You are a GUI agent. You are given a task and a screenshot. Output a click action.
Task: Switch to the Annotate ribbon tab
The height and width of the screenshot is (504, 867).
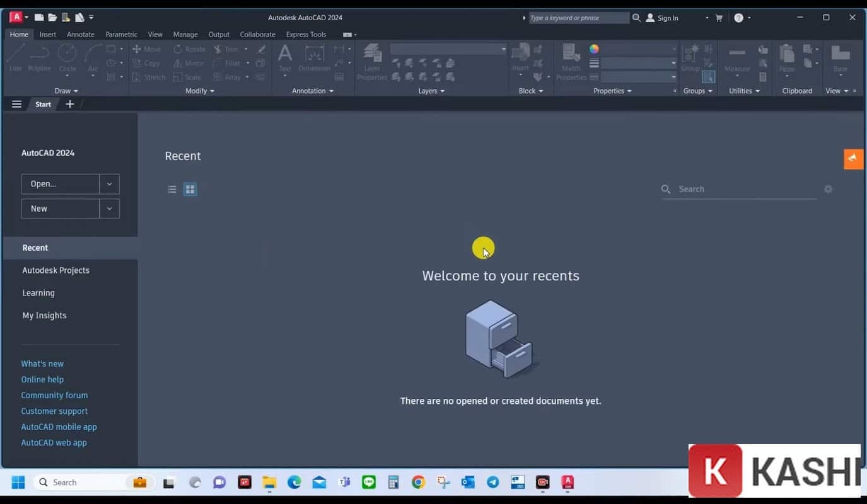coord(80,34)
